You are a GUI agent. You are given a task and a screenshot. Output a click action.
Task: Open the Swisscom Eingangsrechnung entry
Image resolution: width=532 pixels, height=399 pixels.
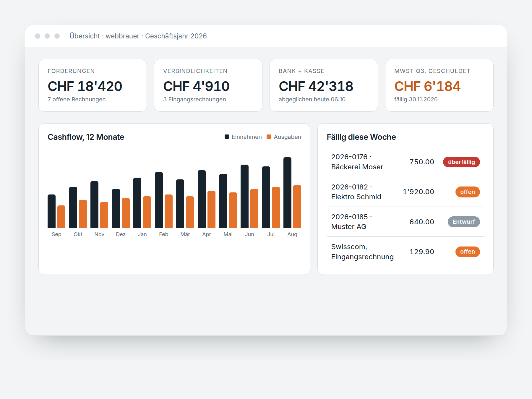click(406, 252)
